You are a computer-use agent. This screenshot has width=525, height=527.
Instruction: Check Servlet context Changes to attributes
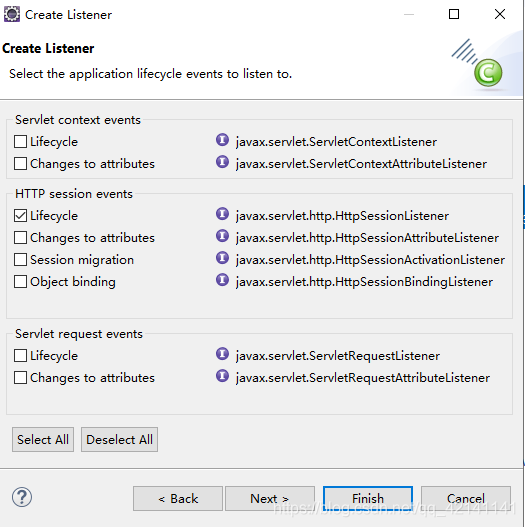click(x=21, y=164)
